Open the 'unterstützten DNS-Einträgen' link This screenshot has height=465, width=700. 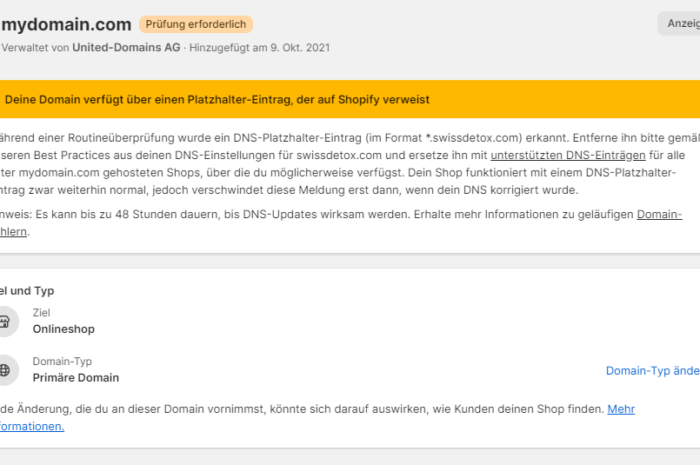point(568,155)
